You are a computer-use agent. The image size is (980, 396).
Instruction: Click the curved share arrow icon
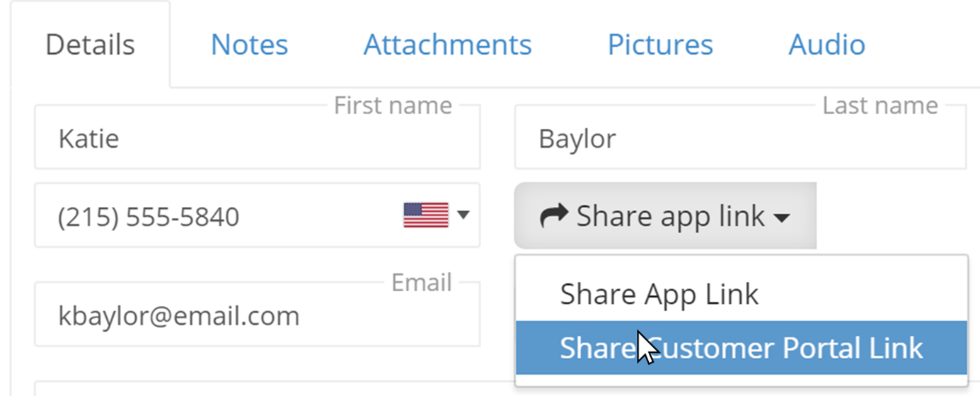554,215
